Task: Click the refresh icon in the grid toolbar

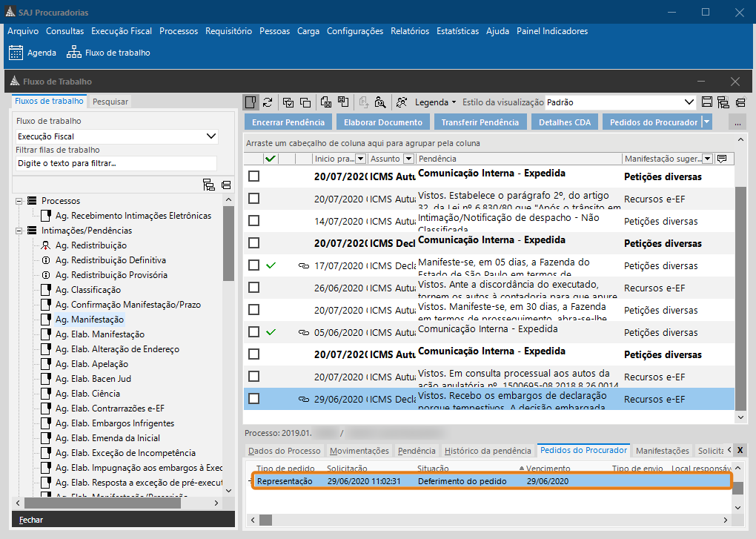Action: click(x=268, y=102)
